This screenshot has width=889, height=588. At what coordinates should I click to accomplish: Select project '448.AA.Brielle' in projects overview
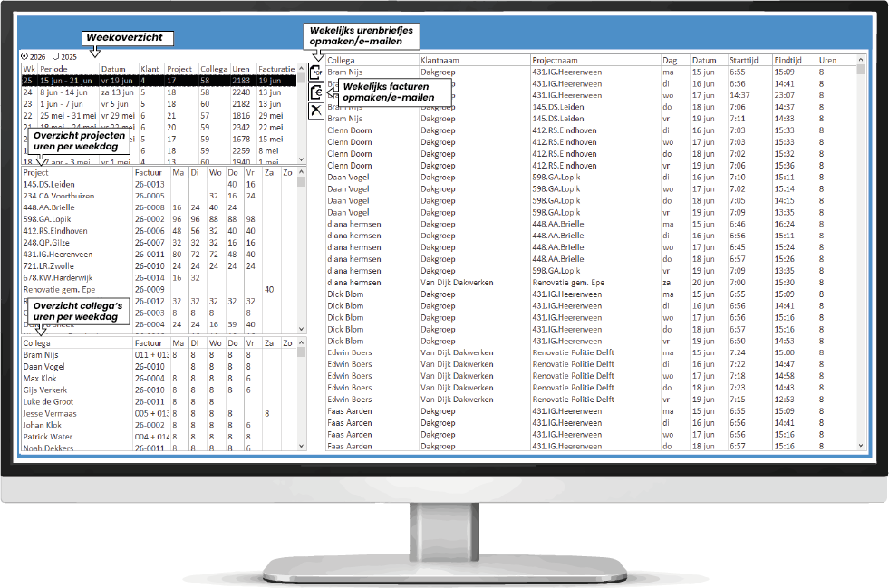(49, 207)
